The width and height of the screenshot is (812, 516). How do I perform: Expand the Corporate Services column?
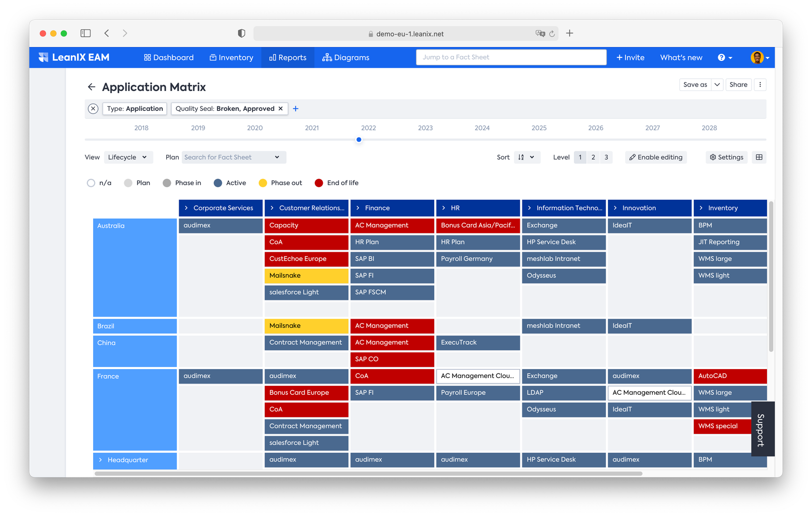pyautogui.click(x=186, y=208)
